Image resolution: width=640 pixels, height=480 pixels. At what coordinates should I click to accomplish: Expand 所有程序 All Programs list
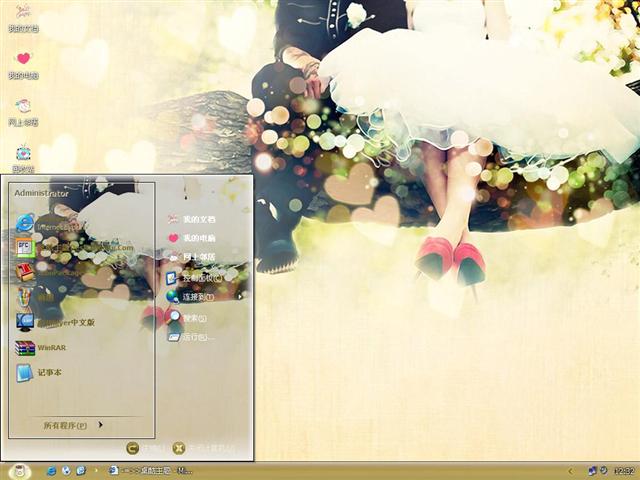pos(73,425)
